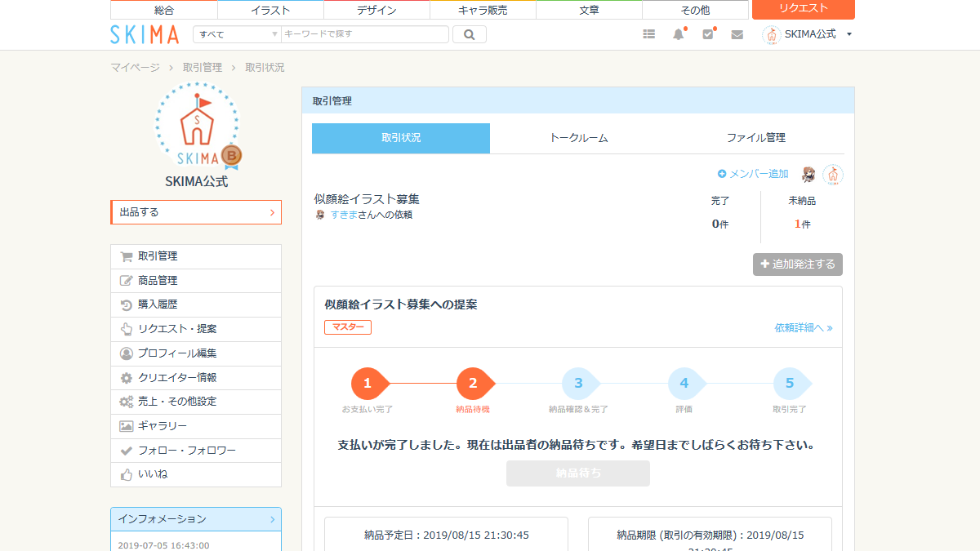Viewport: 980px width, 551px height.
Task: Click step 3 納品確認&完了 progress marker
Action: click(x=578, y=384)
